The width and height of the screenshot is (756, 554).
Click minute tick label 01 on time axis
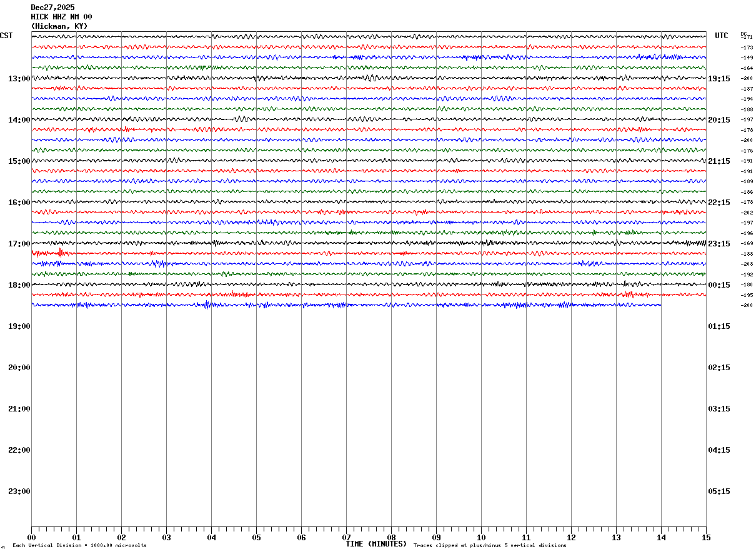tap(77, 538)
